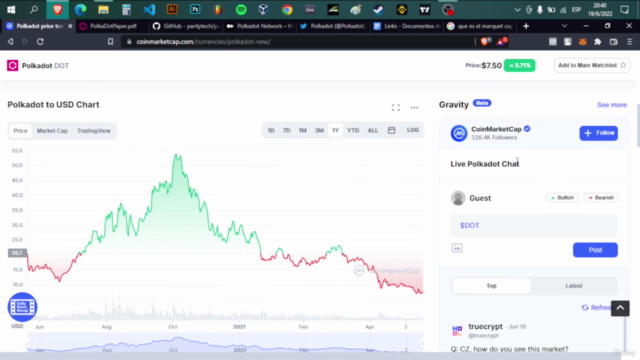Attach image to chat post
This screenshot has height=360, width=640.
457,248
